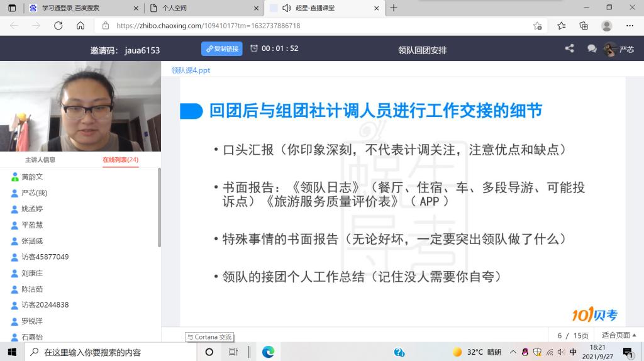The width and height of the screenshot is (644, 361).
Task: Open Microsoft Edge from the taskbar
Action: [x=268, y=352]
